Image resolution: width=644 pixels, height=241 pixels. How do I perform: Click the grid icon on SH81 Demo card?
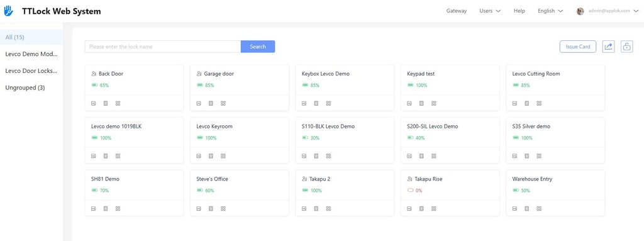pyautogui.click(x=118, y=208)
